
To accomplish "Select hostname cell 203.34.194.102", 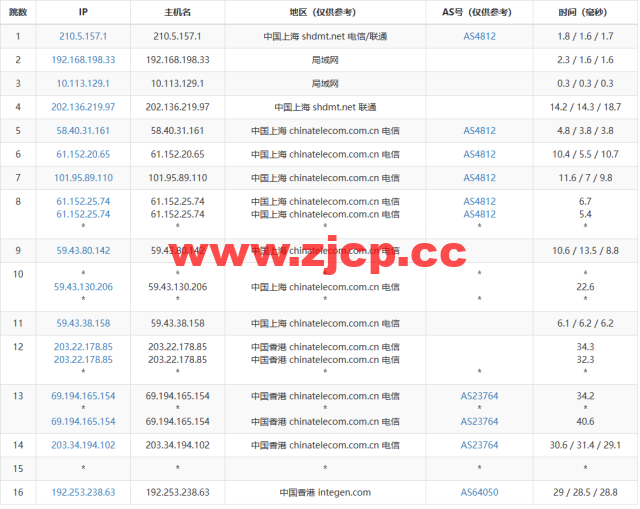I will tap(178, 445).
